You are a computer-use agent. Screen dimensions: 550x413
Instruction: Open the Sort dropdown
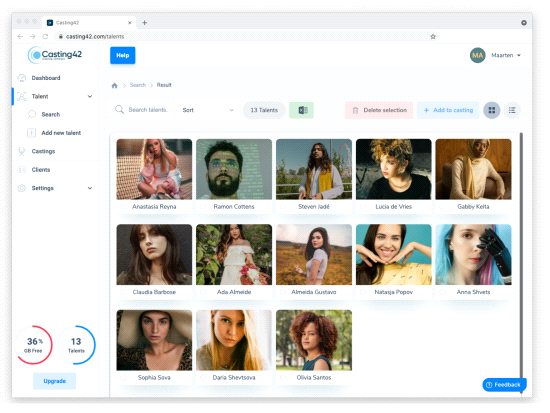pyautogui.click(x=208, y=110)
